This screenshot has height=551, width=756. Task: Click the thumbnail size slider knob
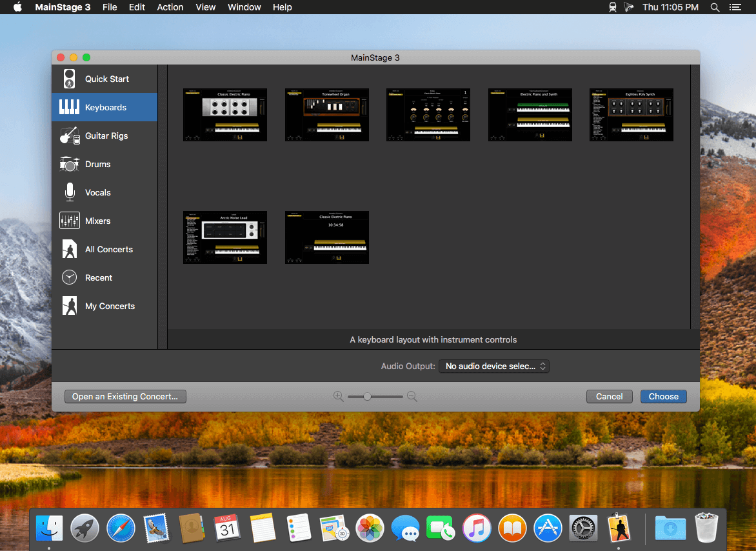[367, 396]
